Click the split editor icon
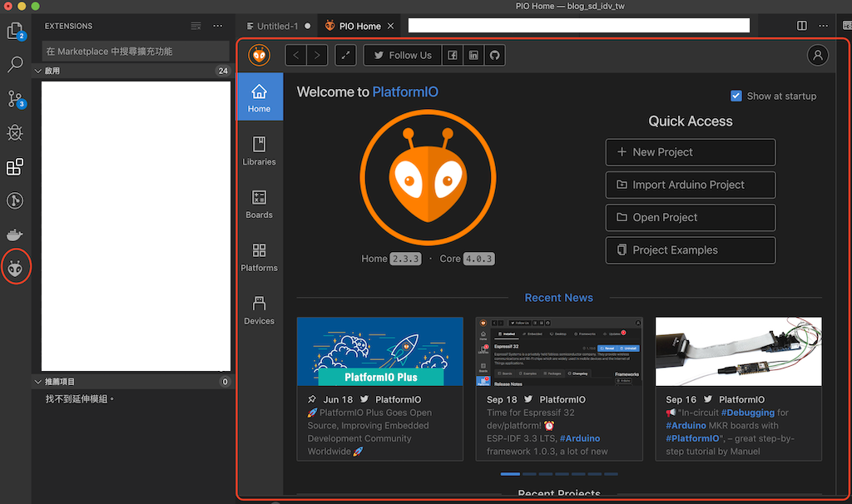852x504 pixels. (801, 26)
